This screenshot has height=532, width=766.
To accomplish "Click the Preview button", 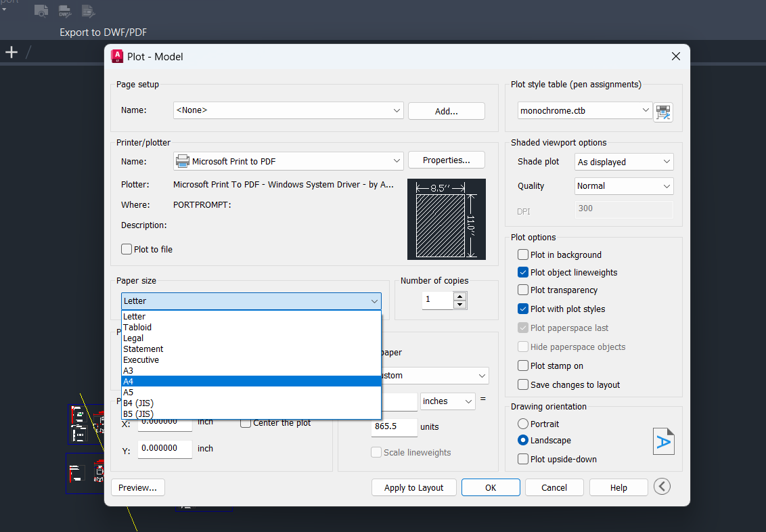I will pos(137,487).
